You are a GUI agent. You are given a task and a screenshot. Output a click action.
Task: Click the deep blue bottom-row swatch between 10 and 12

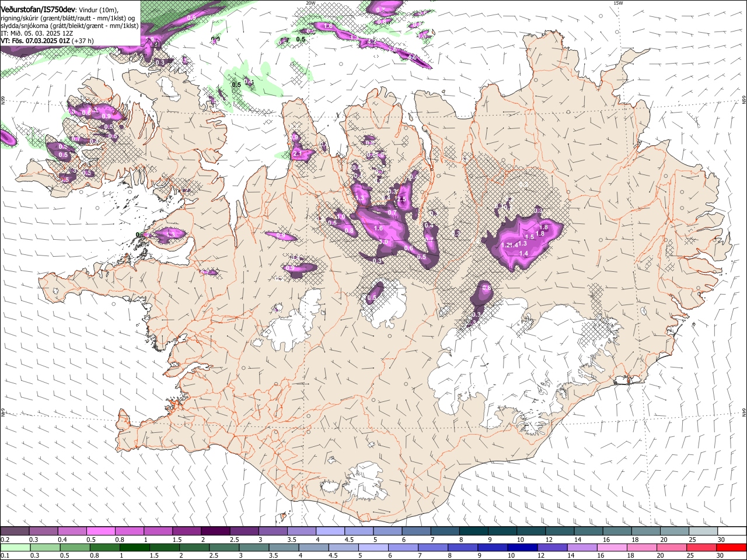523,547
